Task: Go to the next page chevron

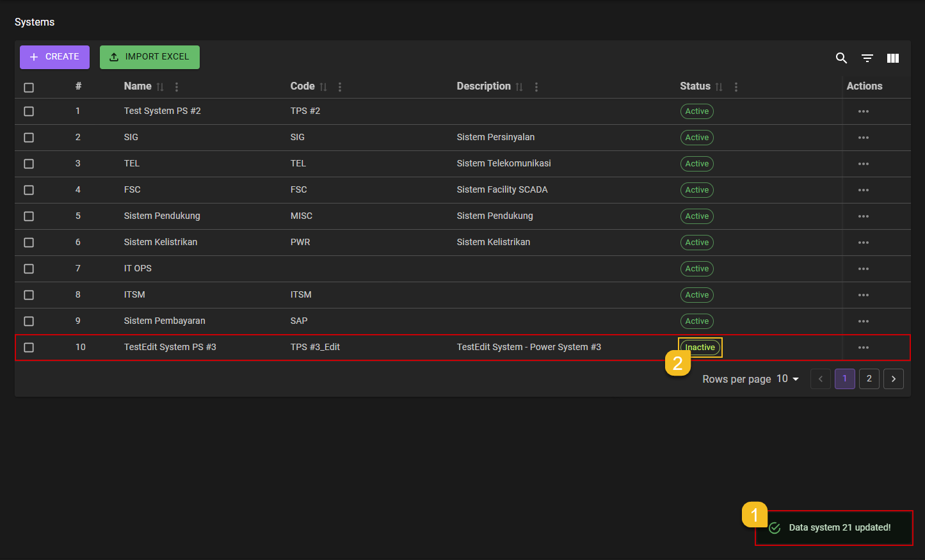Action: point(893,379)
